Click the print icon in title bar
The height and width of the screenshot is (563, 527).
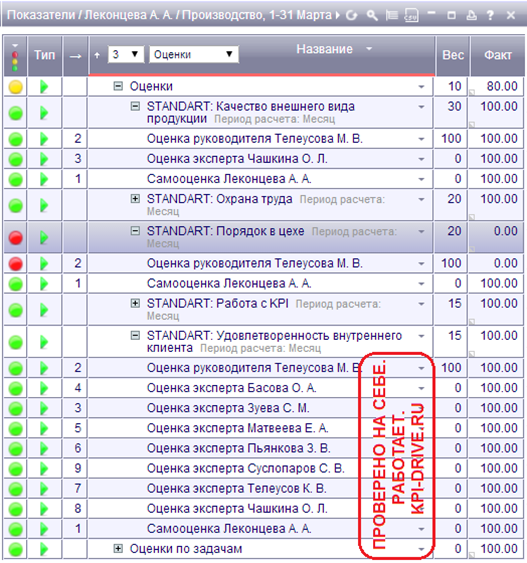click(x=471, y=15)
